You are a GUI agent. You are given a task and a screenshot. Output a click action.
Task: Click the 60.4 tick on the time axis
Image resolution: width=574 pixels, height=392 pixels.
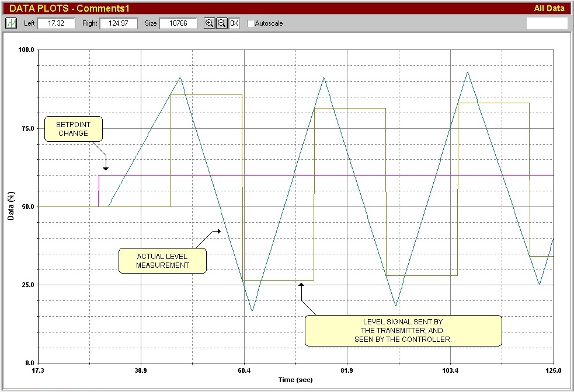244,370
